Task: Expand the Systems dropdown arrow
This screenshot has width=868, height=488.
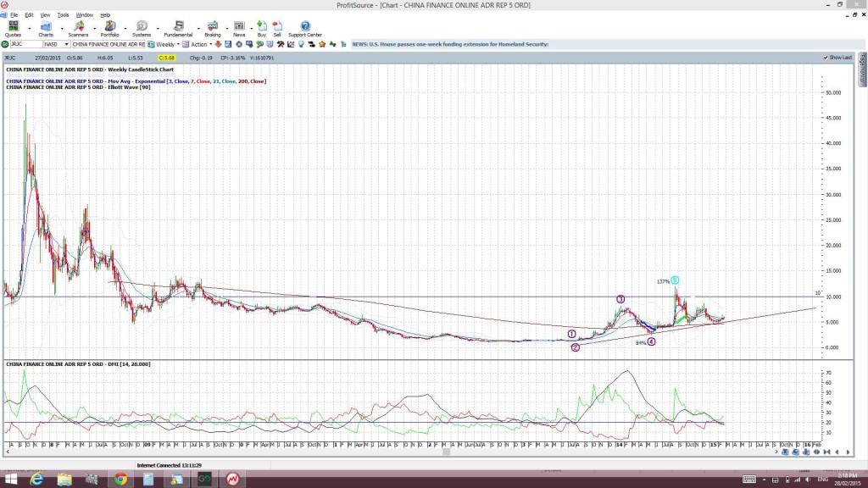Action: coord(158,29)
